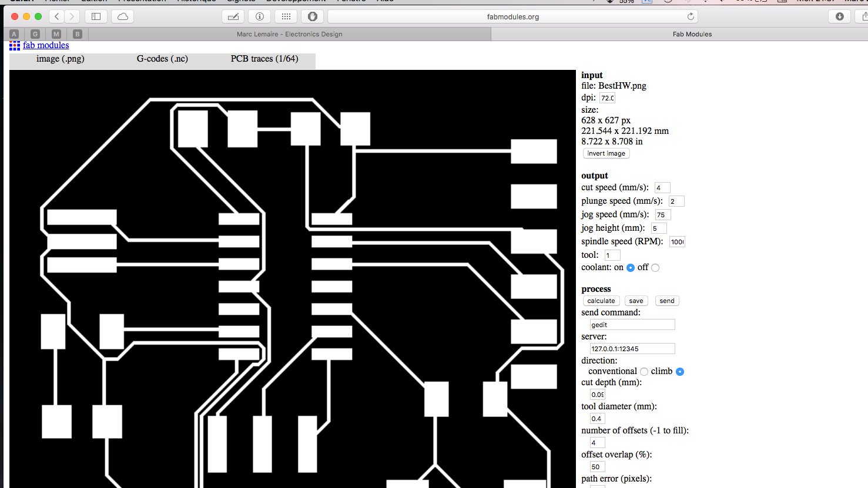Viewport: 868px width, 488px height.
Task: Click the offset overlap (%) field
Action: coord(598,467)
